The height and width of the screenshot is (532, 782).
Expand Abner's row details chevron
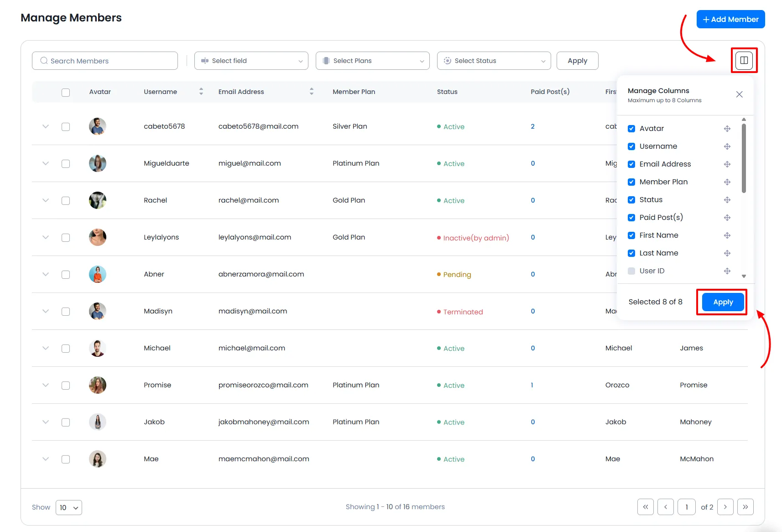point(45,274)
